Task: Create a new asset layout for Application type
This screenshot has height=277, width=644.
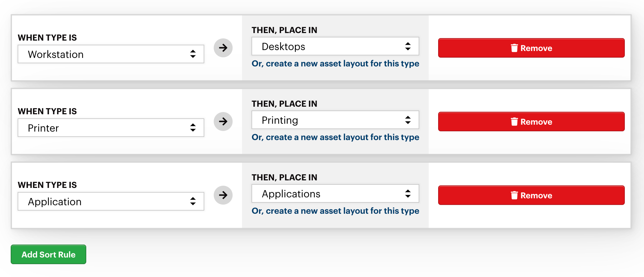Action: [x=335, y=211]
